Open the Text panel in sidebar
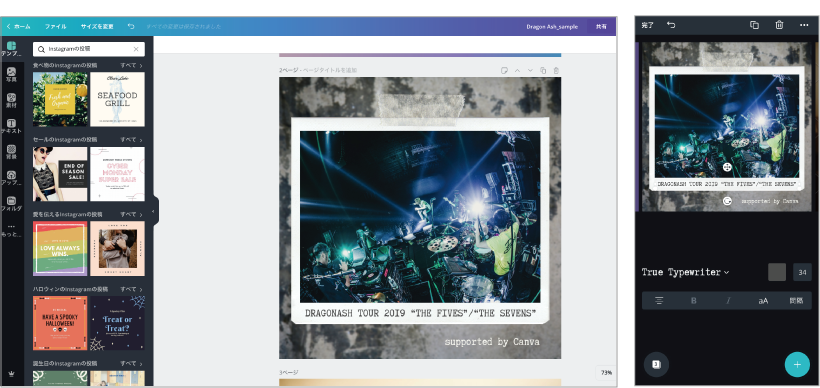Screen dimensions: 820x388 pyautogui.click(x=11, y=126)
